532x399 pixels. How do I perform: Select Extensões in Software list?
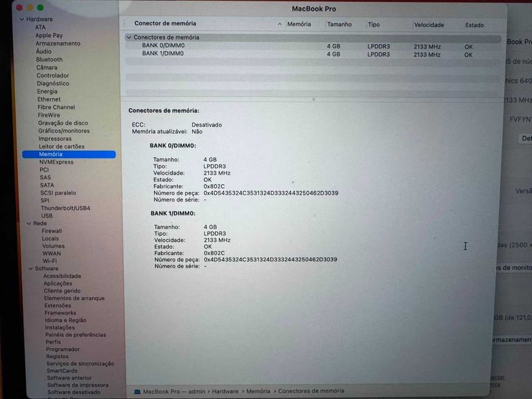(x=58, y=306)
